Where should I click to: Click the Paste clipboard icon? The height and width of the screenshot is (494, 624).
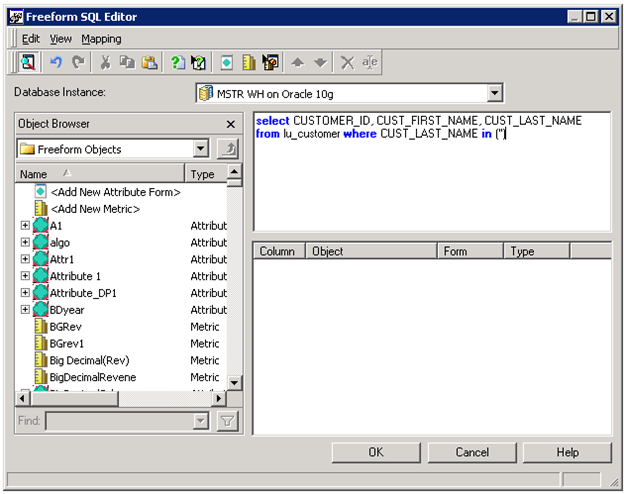[x=149, y=62]
